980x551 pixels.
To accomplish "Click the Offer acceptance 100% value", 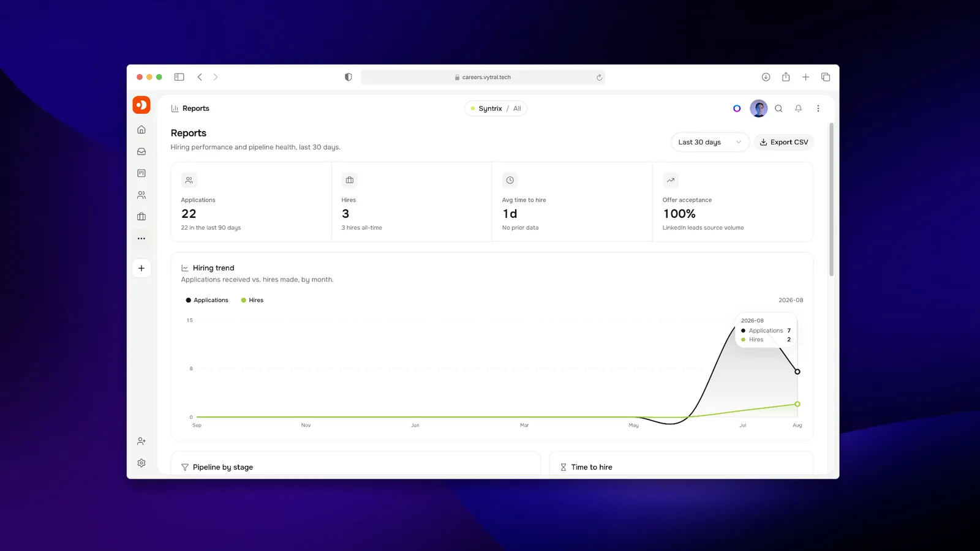I will click(x=679, y=214).
